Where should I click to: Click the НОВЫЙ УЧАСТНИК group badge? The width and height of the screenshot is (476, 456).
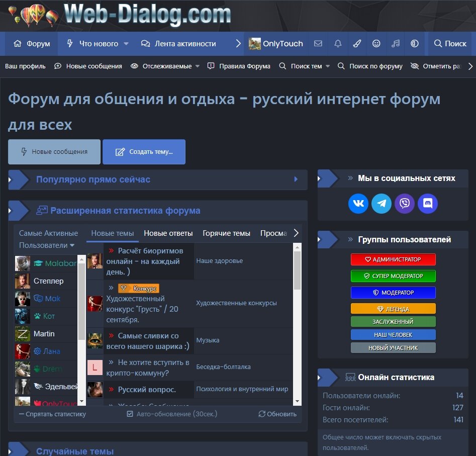pos(393,347)
